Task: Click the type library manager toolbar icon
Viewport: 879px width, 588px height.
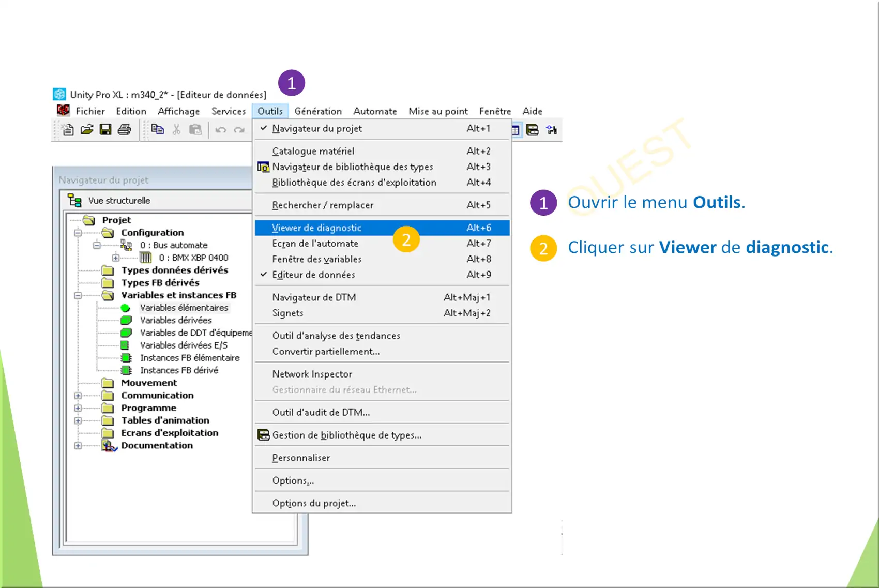Action: coord(532,130)
